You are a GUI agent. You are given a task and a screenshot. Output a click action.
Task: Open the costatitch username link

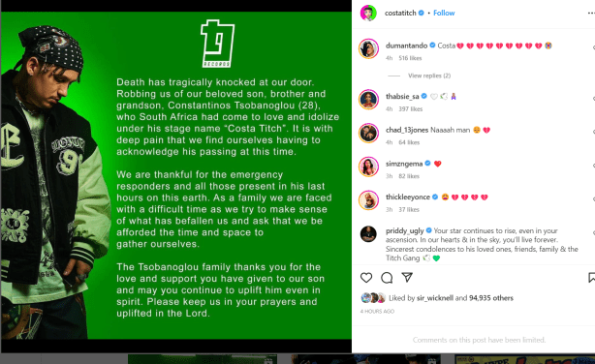400,13
